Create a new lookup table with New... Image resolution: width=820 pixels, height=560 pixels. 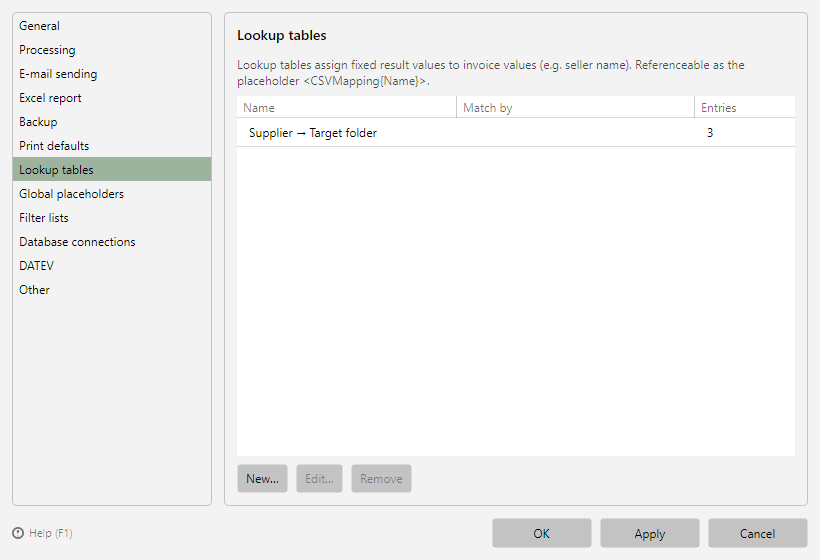coord(262,478)
